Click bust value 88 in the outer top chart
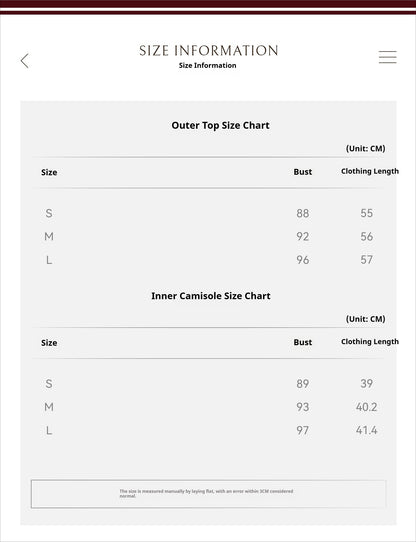The height and width of the screenshot is (542, 416). coord(303,213)
